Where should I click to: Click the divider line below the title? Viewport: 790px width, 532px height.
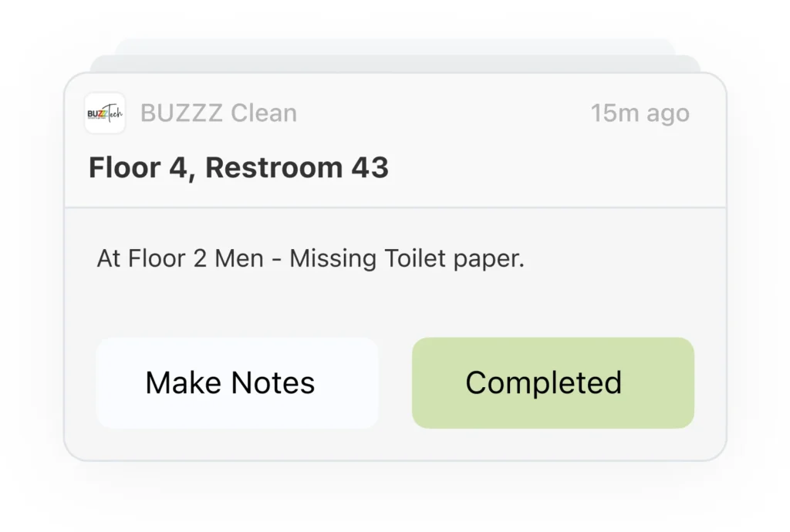pos(395,207)
